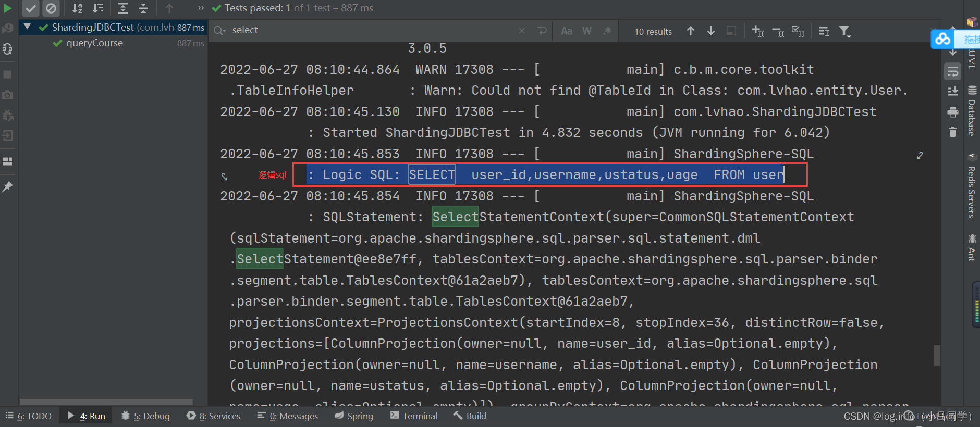Toggle Regex search option
This screenshot has height=427, width=980.
pos(607,31)
